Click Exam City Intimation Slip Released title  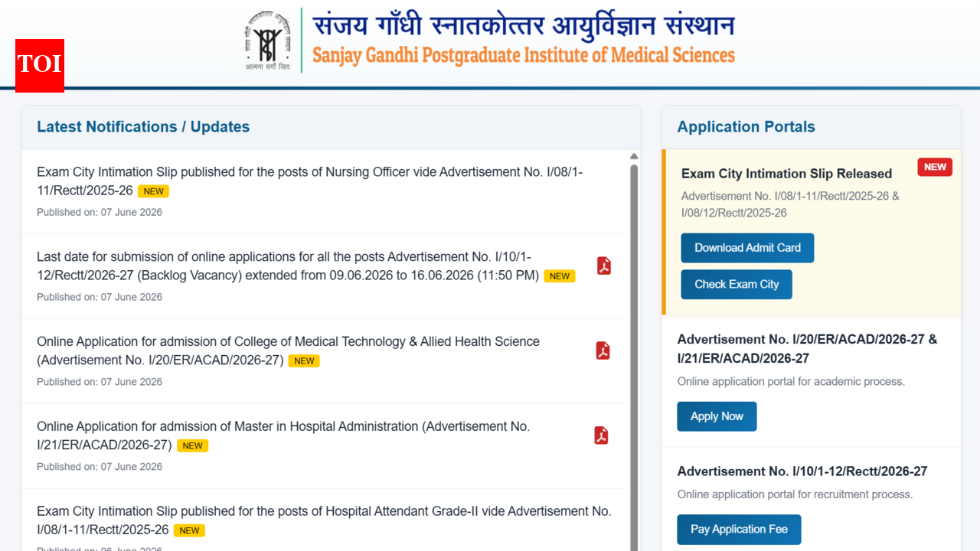pyautogui.click(x=786, y=174)
